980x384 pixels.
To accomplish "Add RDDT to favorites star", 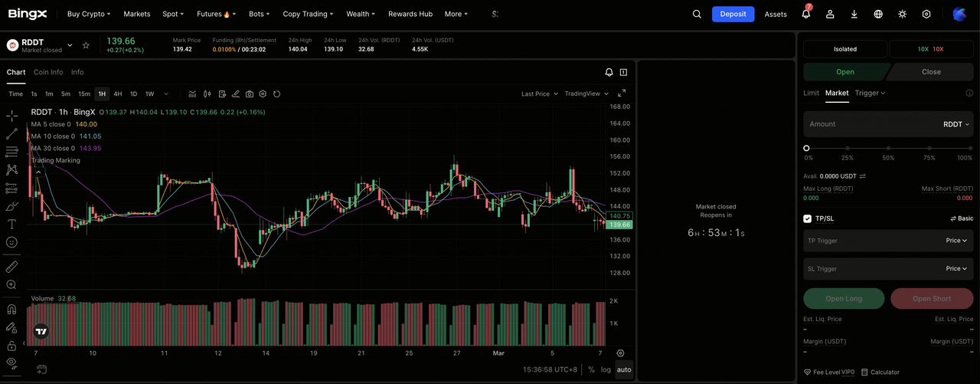I will (86, 45).
